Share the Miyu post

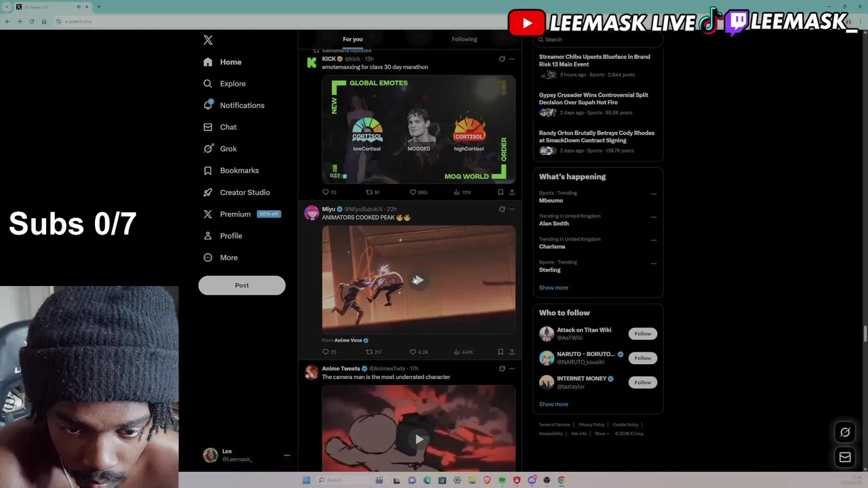click(512, 352)
